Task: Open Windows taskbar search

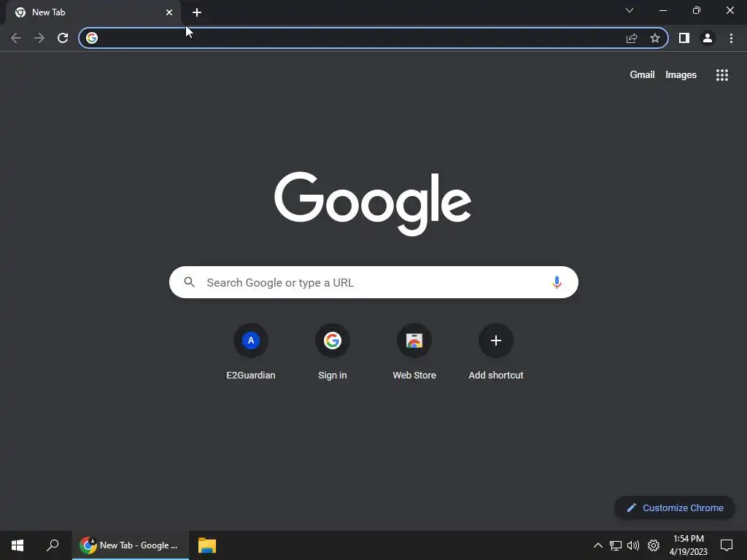Action: [53, 545]
